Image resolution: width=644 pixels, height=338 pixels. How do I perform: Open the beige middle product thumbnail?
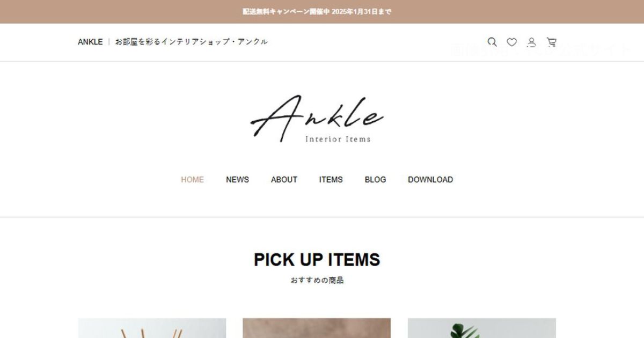(317, 328)
